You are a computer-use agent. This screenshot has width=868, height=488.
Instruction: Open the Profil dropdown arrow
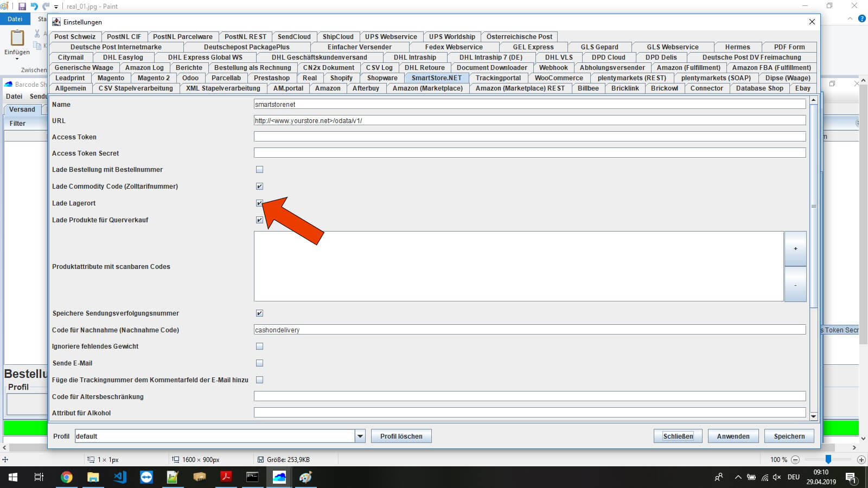(x=360, y=436)
